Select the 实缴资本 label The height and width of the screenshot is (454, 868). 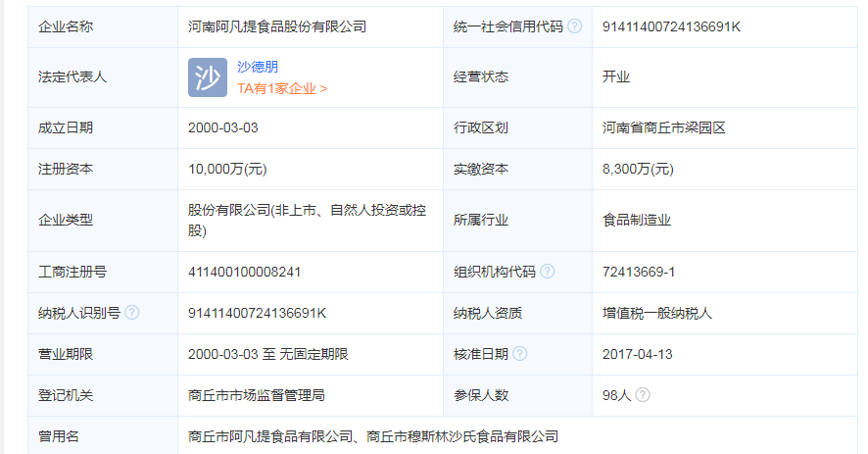pyautogui.click(x=480, y=169)
